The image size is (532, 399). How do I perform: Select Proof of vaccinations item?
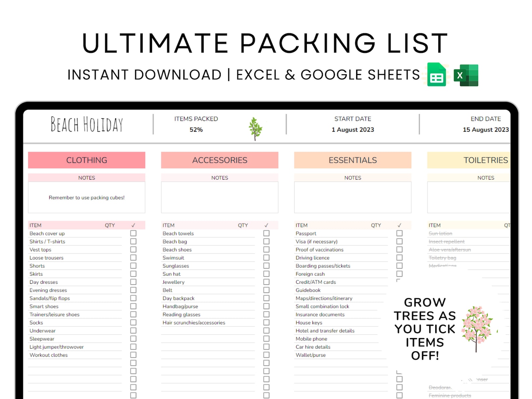319,250
